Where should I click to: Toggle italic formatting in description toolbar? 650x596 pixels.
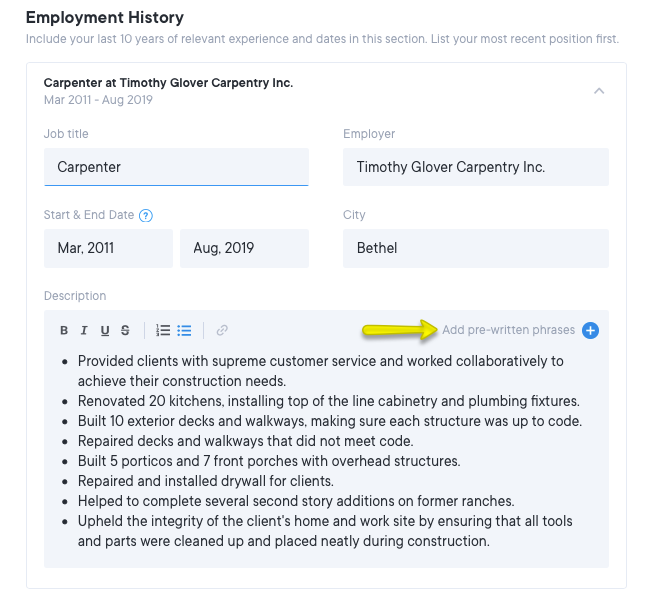click(84, 331)
